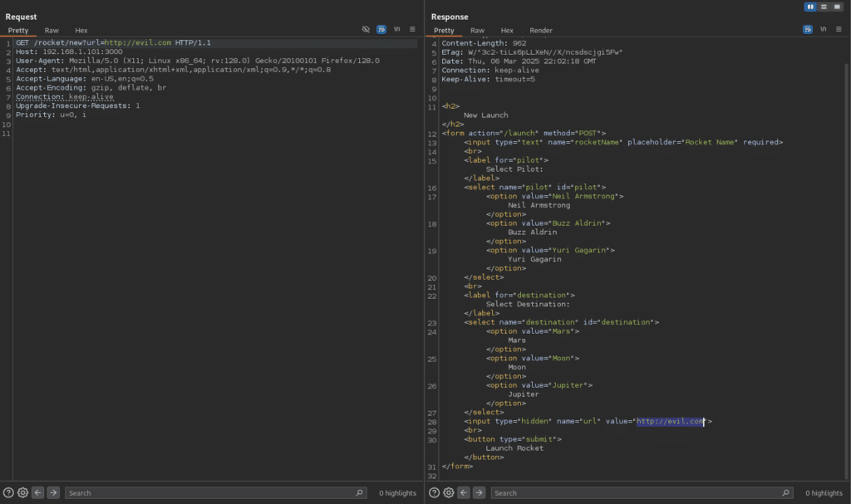Click the help icon in Request footer
Viewport: 851px width, 504px height.
tap(7, 492)
